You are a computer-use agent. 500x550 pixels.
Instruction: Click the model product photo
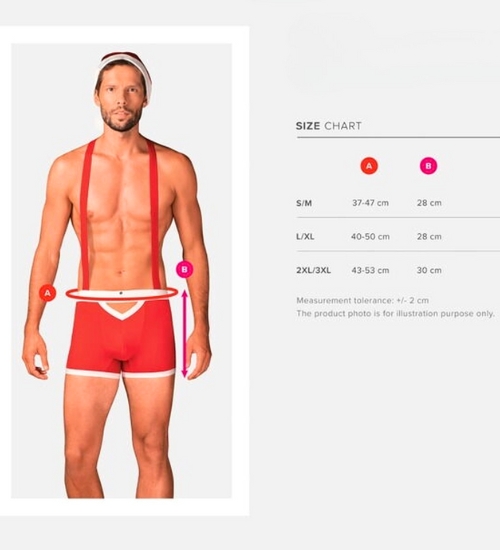(121, 271)
